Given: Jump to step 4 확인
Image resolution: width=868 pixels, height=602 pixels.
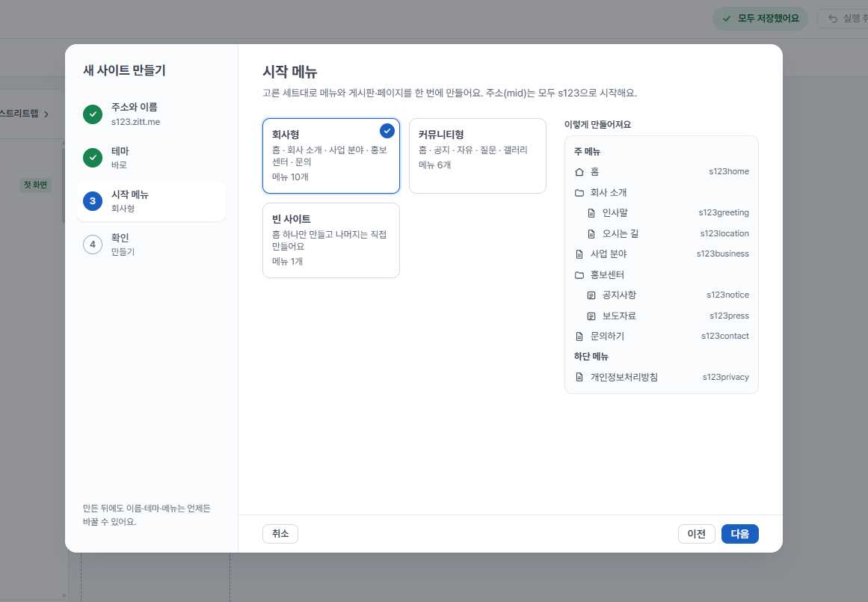Looking at the screenshot, I should coord(151,245).
